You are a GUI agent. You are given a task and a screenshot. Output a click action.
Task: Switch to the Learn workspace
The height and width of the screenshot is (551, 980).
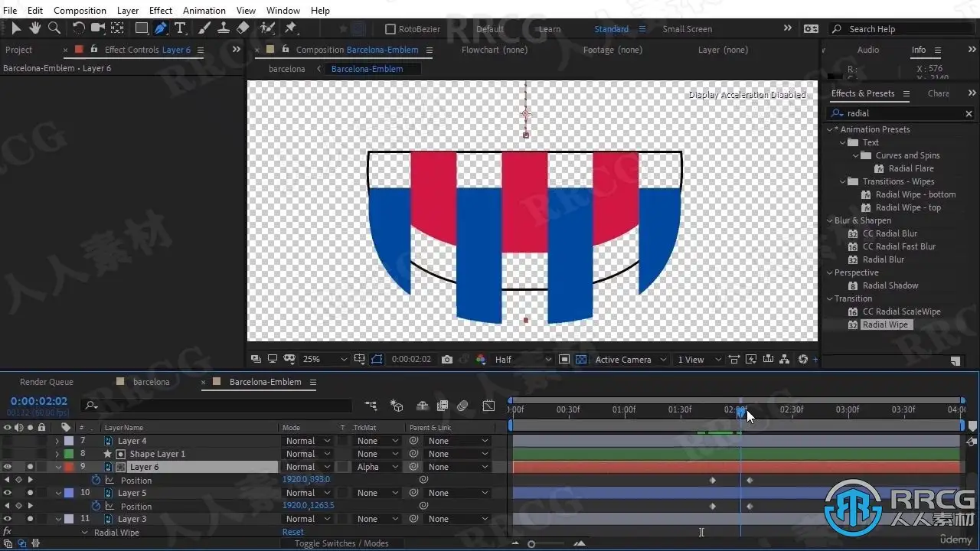[549, 29]
